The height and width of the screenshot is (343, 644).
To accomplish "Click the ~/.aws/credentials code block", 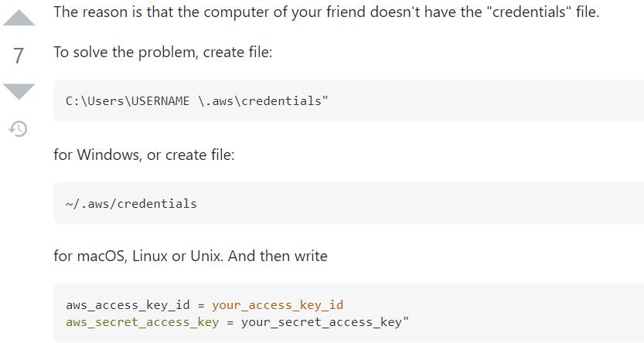I will (348, 204).
